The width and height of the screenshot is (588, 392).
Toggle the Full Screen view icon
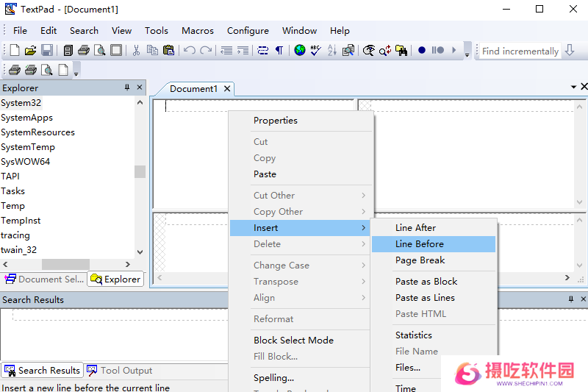[116, 50]
